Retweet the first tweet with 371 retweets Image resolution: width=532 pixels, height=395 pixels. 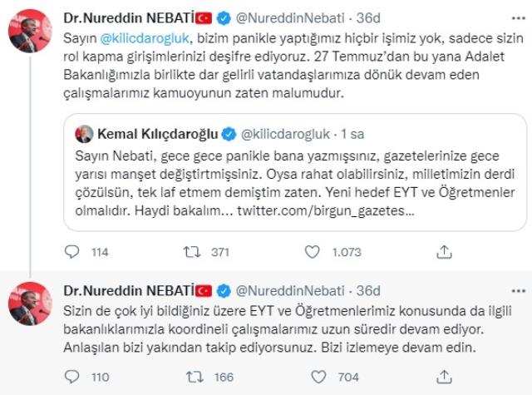[x=192, y=252]
